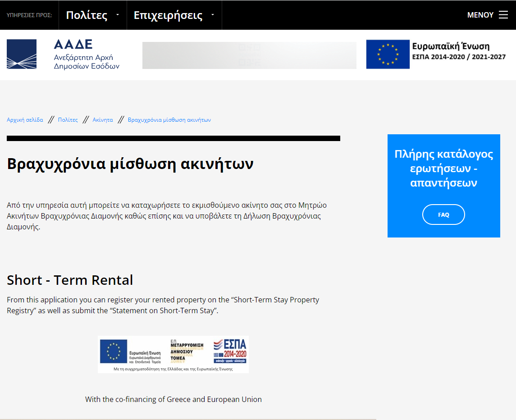Image resolution: width=516 pixels, height=420 pixels.
Task: Click the AADE emblem logo in header
Action: pyautogui.click(x=22, y=54)
